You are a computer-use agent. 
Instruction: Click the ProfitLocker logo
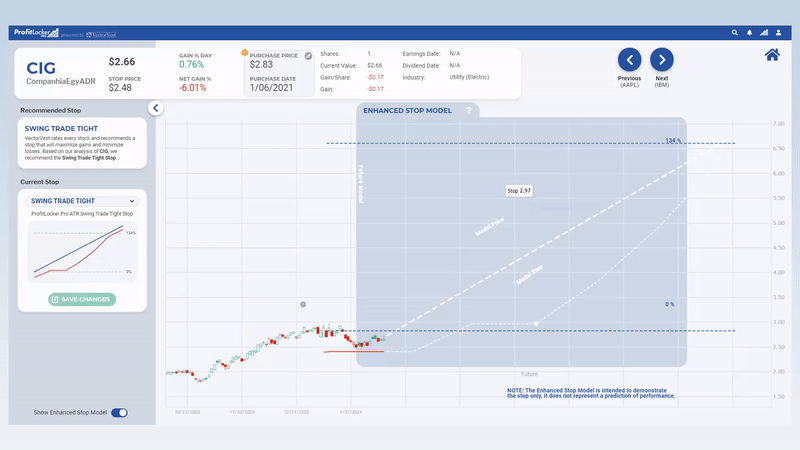click(x=36, y=33)
